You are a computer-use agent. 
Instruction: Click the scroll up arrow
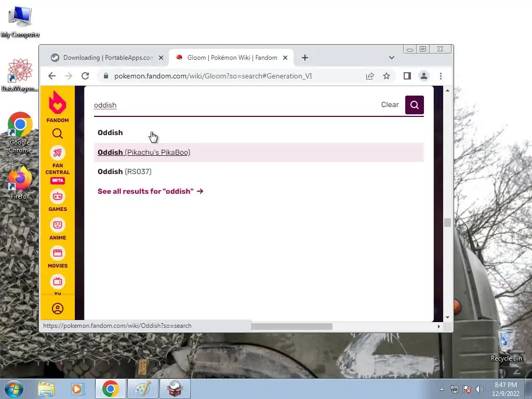[447, 90]
